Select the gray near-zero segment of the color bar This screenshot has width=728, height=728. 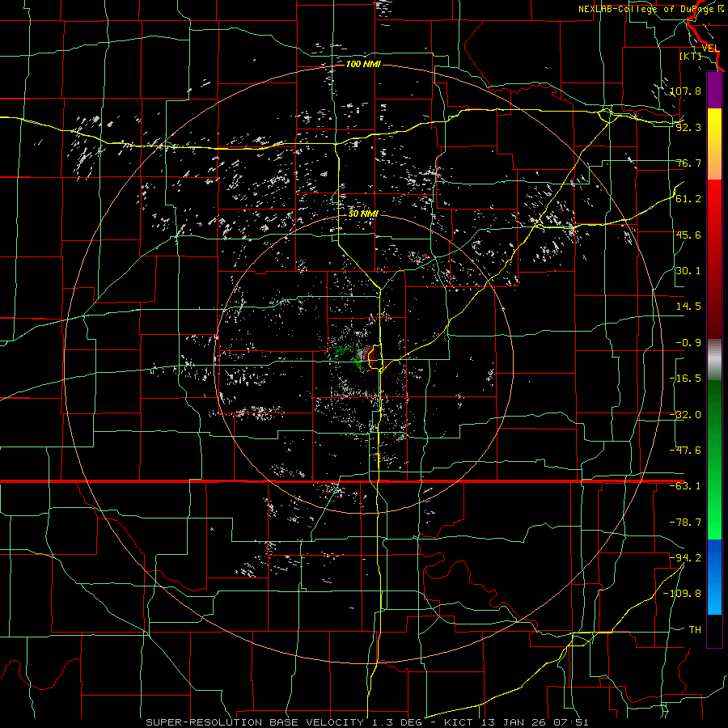714,360
